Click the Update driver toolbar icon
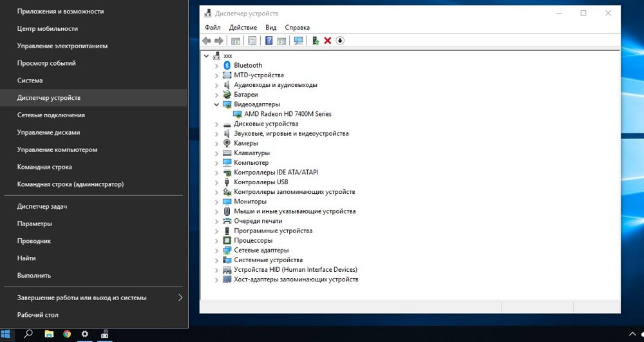 (x=316, y=41)
